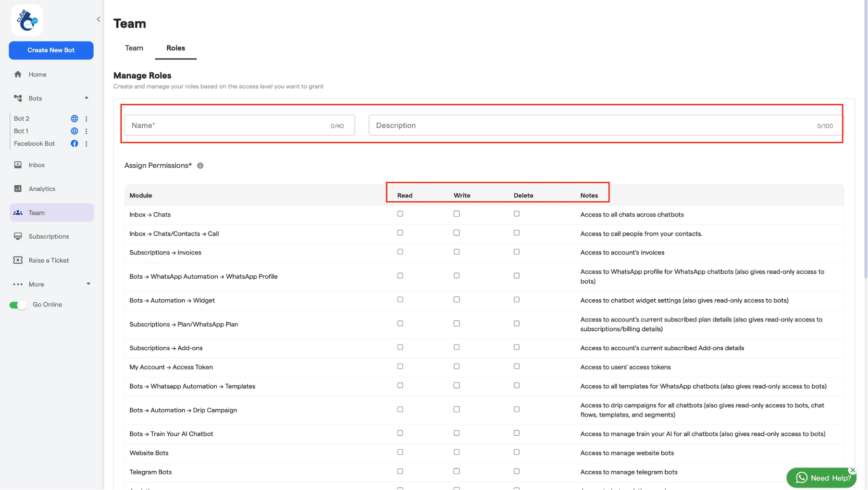Open the three-dot menu for Bot 1
Image resolution: width=868 pixels, height=490 pixels.
tap(87, 131)
